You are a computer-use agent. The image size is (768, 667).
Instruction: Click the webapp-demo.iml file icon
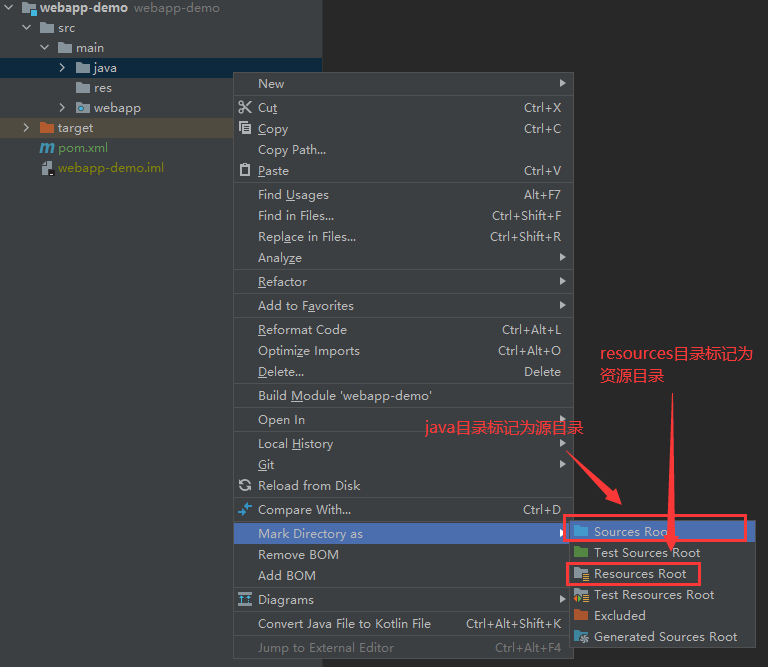point(47,168)
